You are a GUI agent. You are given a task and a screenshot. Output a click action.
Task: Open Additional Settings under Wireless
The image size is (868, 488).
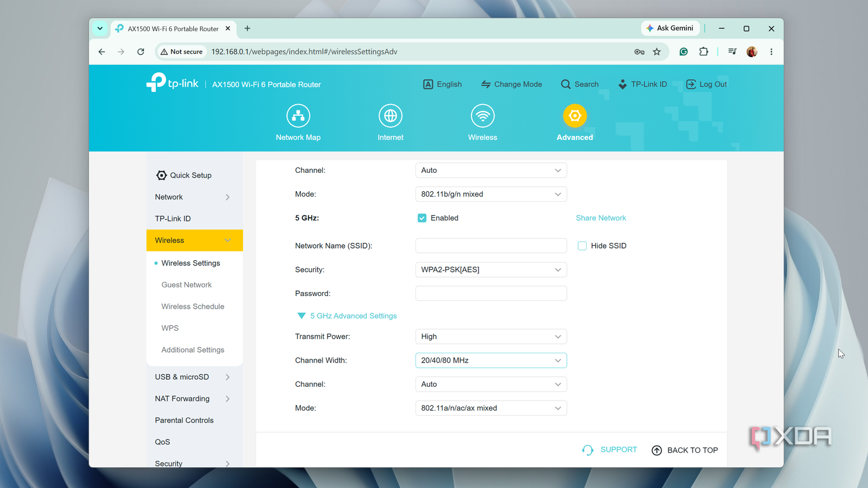click(x=193, y=350)
